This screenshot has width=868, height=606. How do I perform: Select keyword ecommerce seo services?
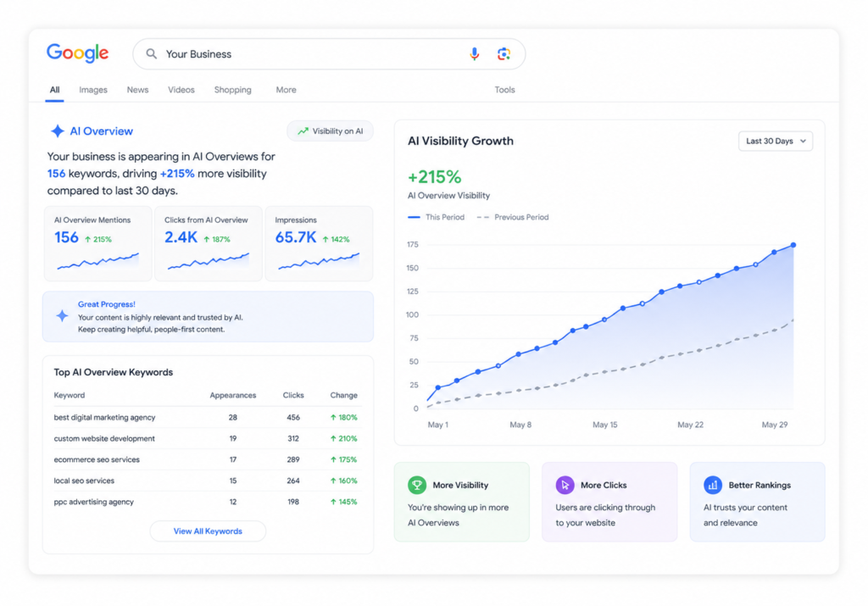click(x=97, y=459)
